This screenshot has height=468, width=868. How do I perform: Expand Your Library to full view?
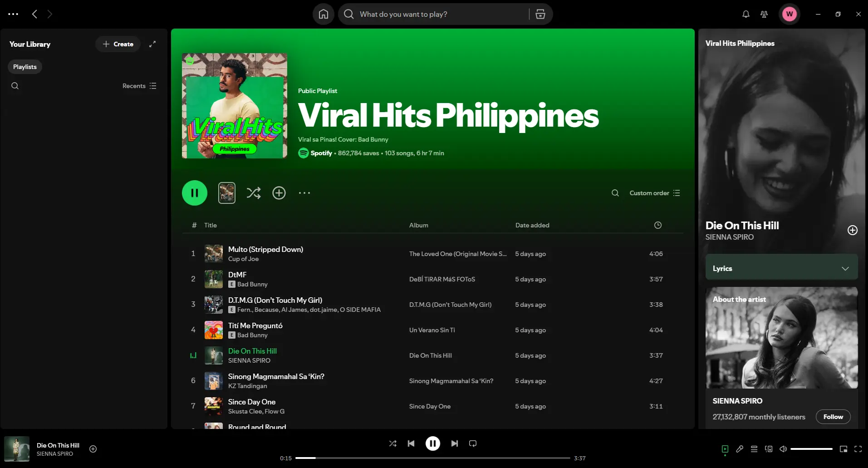pyautogui.click(x=152, y=44)
